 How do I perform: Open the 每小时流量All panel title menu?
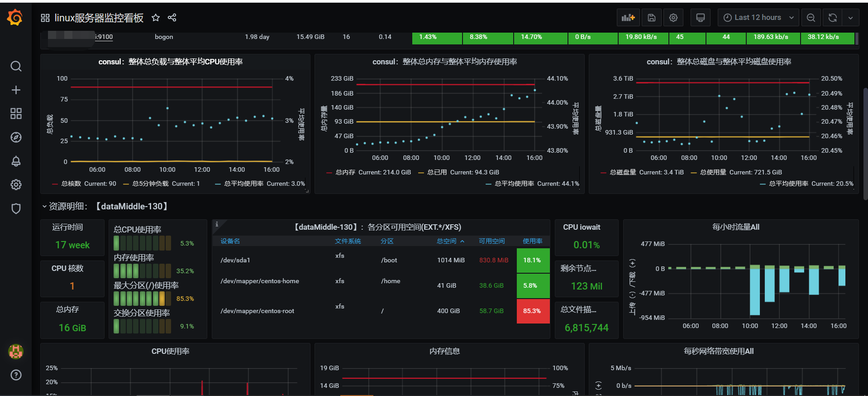736,227
